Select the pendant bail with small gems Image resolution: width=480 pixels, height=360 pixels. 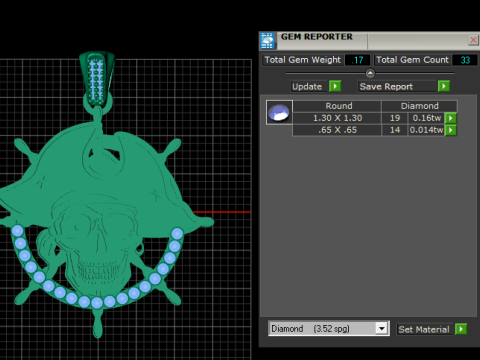97,79
